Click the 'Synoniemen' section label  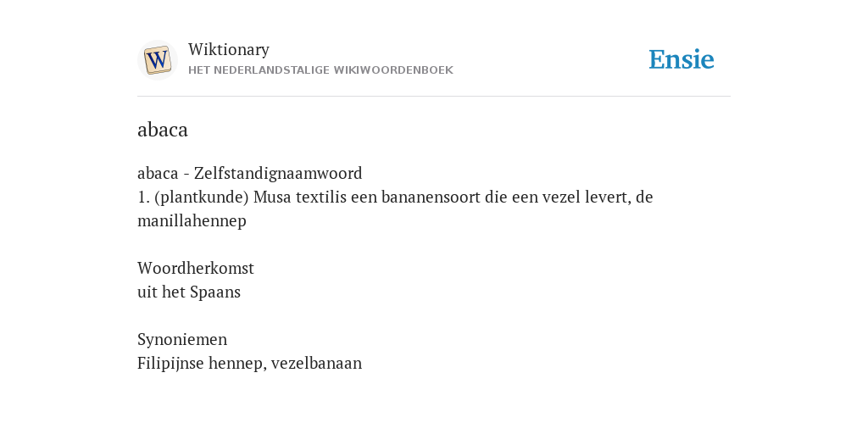[182, 339]
